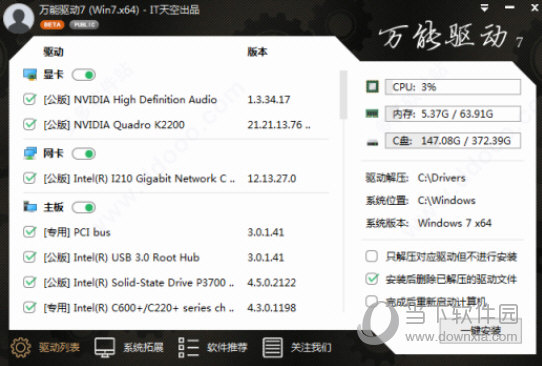Uncheck Intel Solid-State Drive P3700 driver
Image resolution: width=542 pixels, height=366 pixels.
coord(30,282)
